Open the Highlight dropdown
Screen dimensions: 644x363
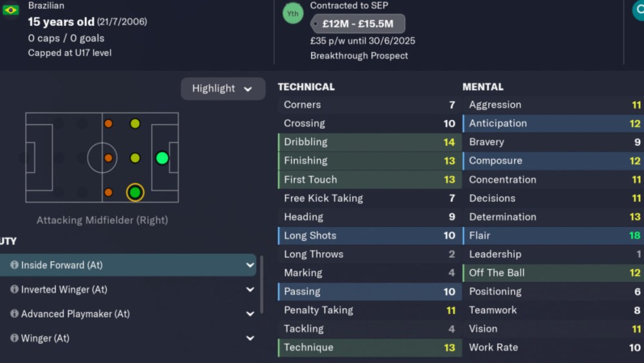pyautogui.click(x=223, y=89)
